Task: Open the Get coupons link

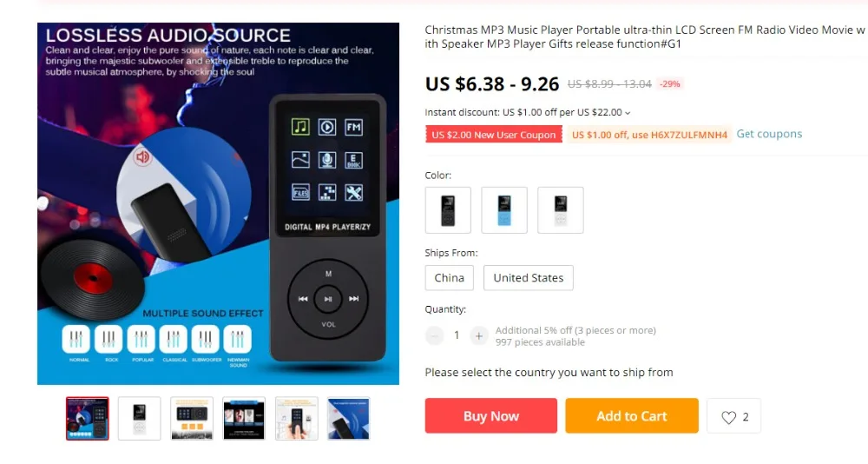Action: click(x=769, y=134)
